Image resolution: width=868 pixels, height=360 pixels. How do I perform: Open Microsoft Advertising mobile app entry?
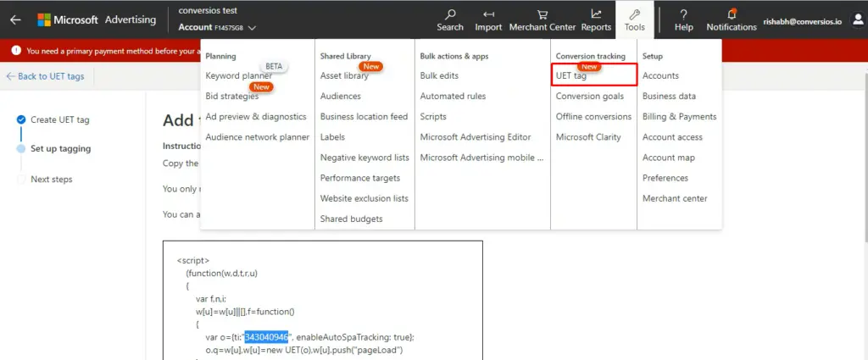coord(482,158)
